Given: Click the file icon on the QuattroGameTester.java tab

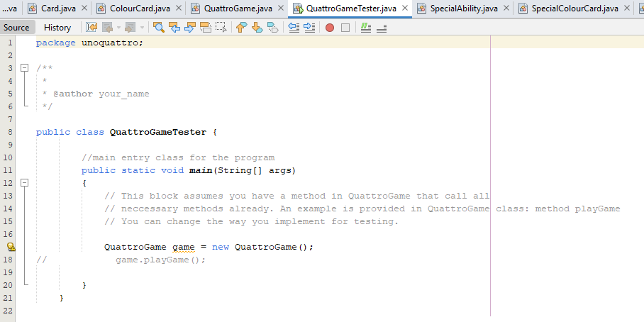Looking at the screenshot, I should pyautogui.click(x=298, y=9).
